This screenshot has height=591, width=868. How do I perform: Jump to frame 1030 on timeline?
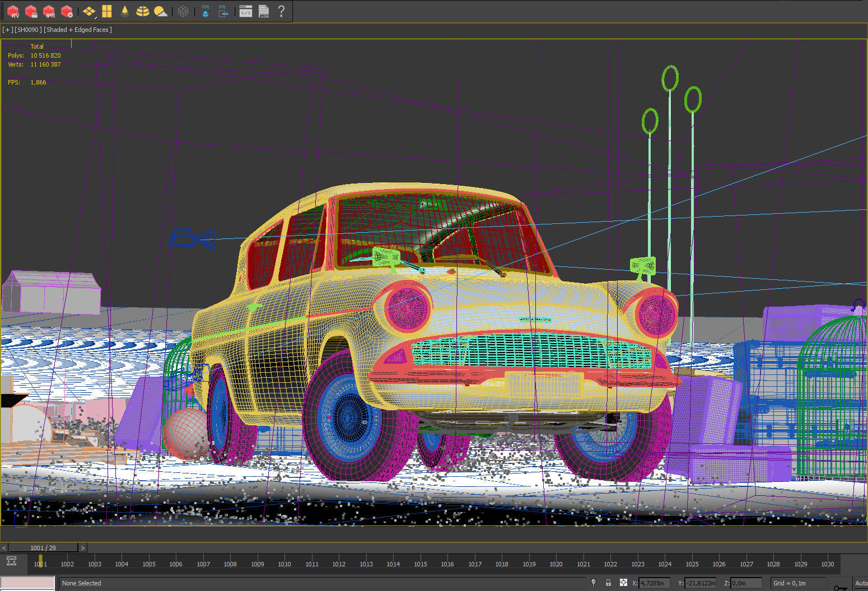point(828,564)
